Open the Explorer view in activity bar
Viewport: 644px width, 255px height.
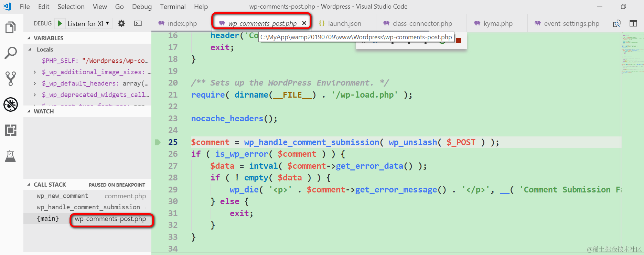pos(11,27)
